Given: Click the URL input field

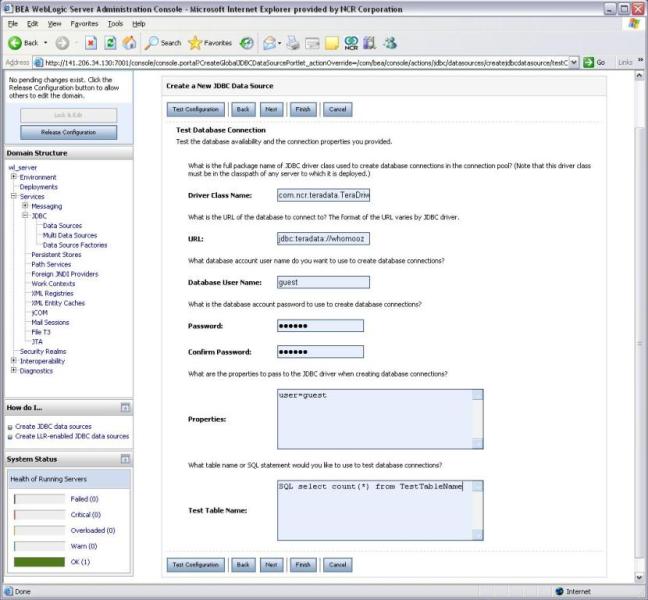Looking at the screenshot, I should coord(323,238).
